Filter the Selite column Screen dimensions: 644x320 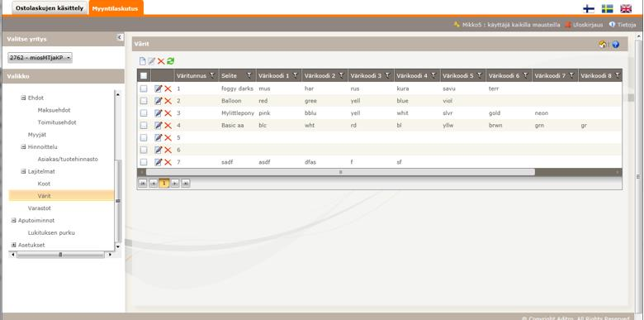pyautogui.click(x=249, y=76)
